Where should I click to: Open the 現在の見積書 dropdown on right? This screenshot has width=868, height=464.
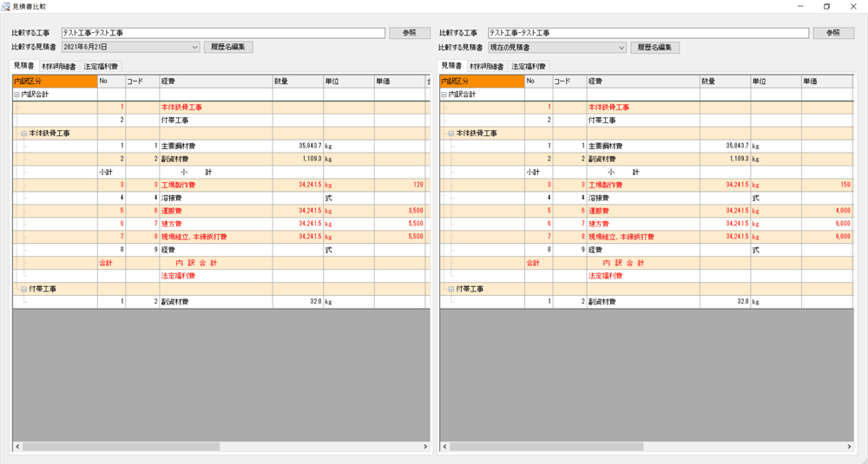pyautogui.click(x=621, y=48)
